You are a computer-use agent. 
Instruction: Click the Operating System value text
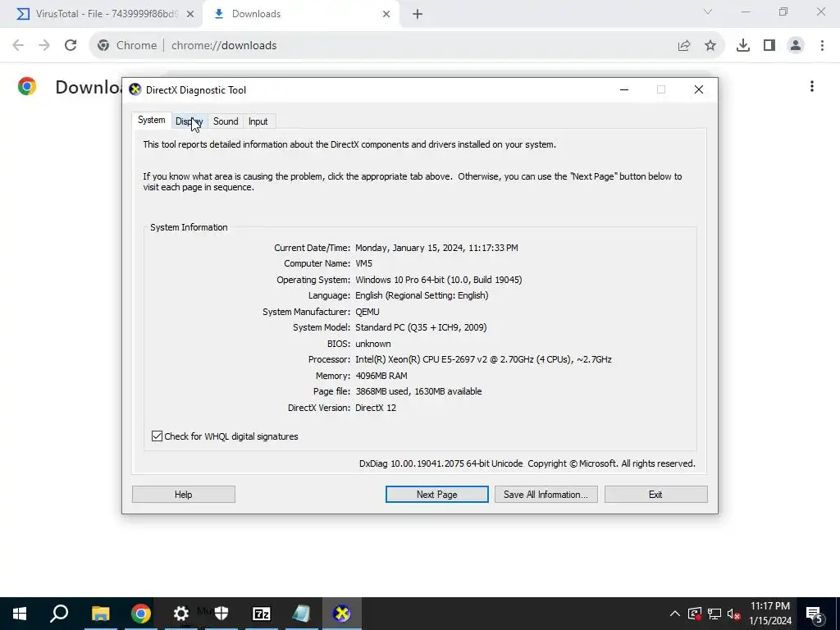439,280
